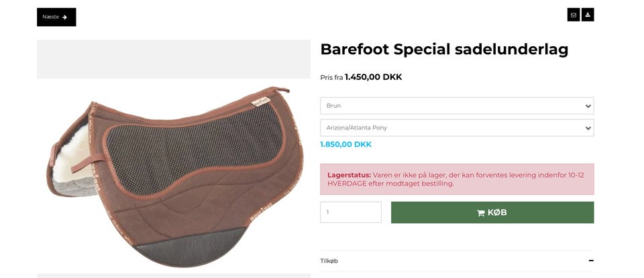Go to the next product with Næste
The height and width of the screenshot is (278, 644).
(56, 17)
